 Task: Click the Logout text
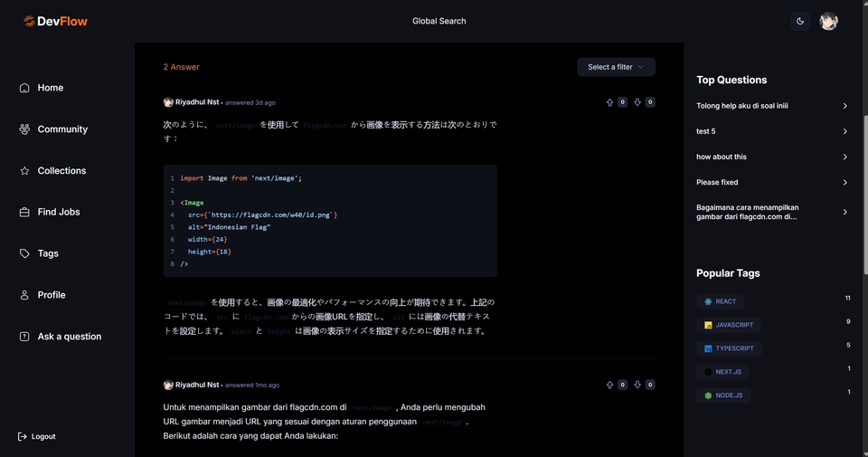[43, 436]
